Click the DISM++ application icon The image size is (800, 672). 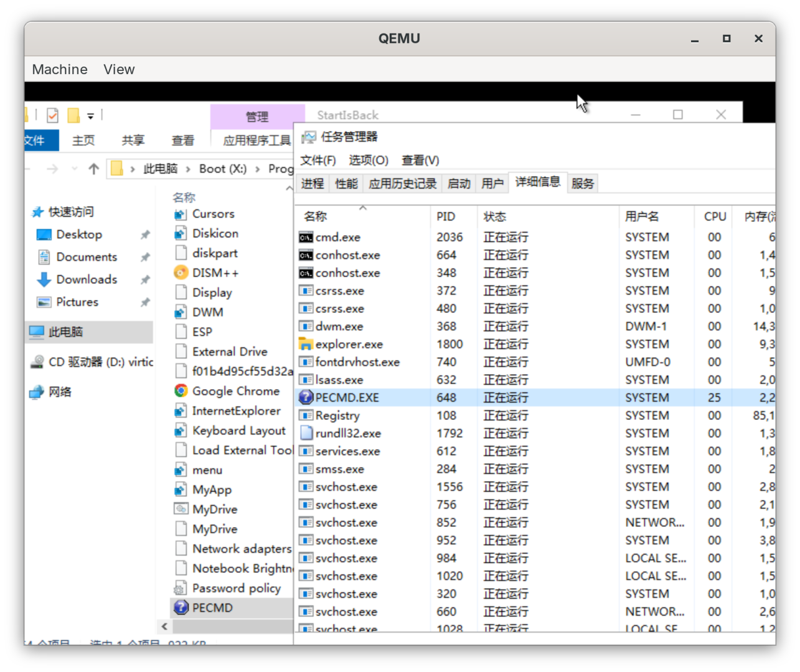[181, 273]
